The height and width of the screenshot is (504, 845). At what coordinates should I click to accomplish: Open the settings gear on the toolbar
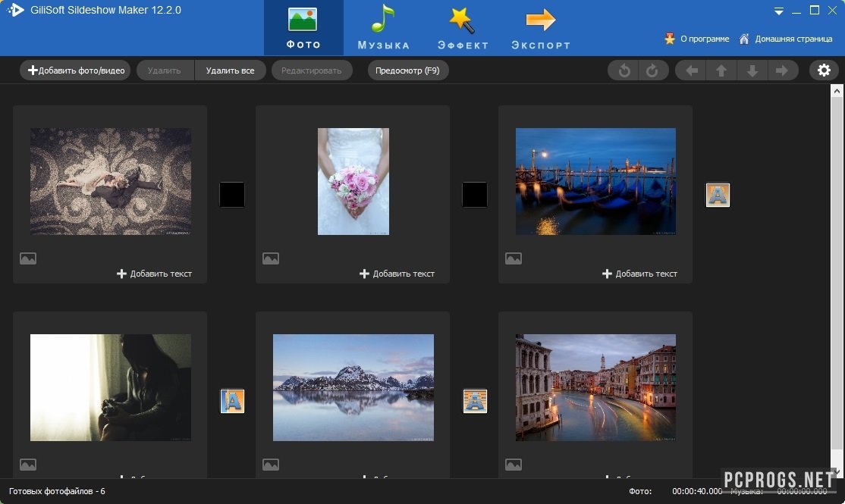click(x=825, y=70)
